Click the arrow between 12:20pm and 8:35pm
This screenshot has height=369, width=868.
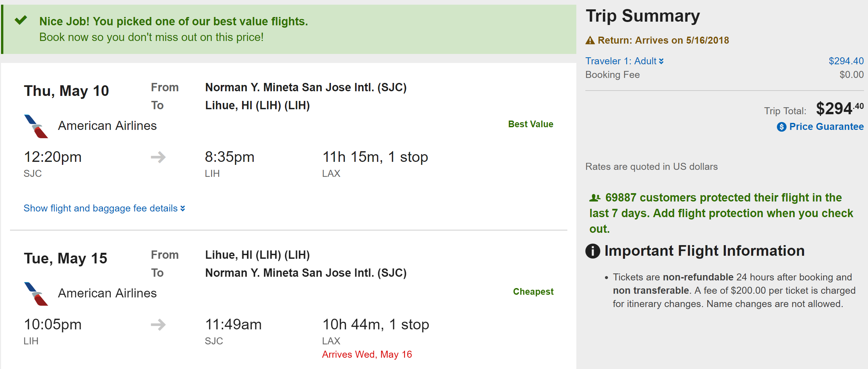pos(158,157)
